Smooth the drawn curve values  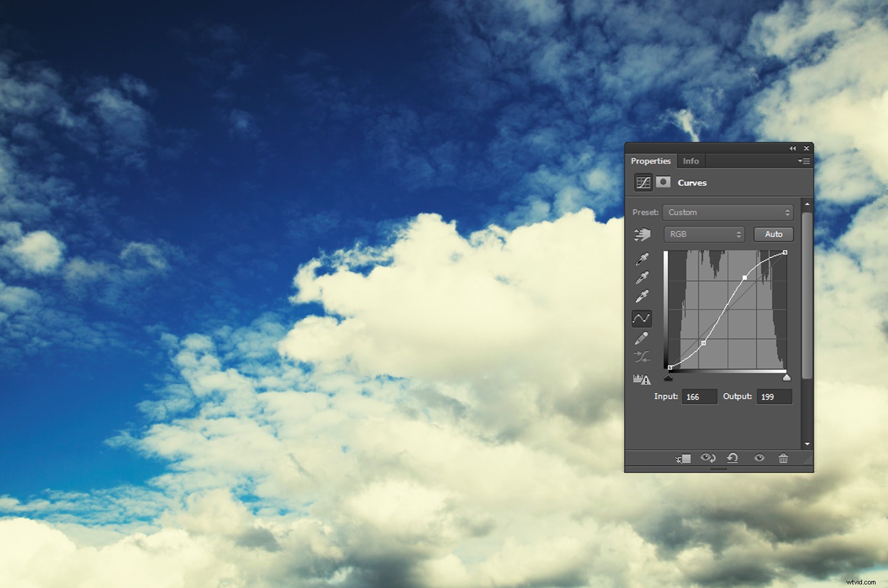click(x=642, y=356)
